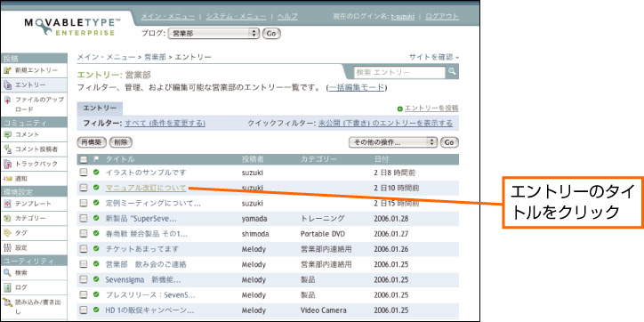Click green status icon of チケットあまってます row
The height and width of the screenshot is (322, 644).
coord(96,248)
